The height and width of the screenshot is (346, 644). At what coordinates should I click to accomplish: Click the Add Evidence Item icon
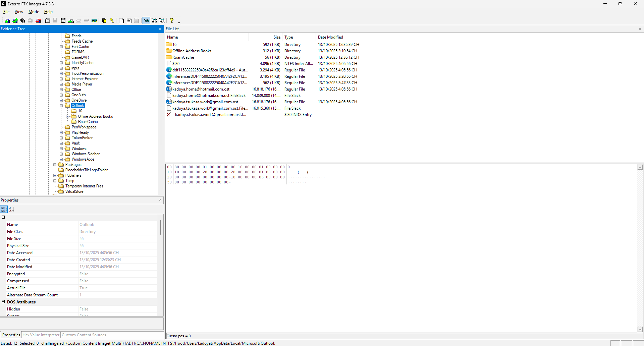click(7, 21)
